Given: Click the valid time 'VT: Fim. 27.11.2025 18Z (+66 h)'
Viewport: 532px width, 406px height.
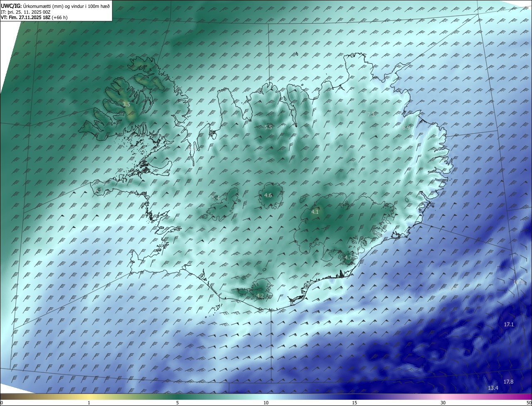Looking at the screenshot, I should pos(34,17).
